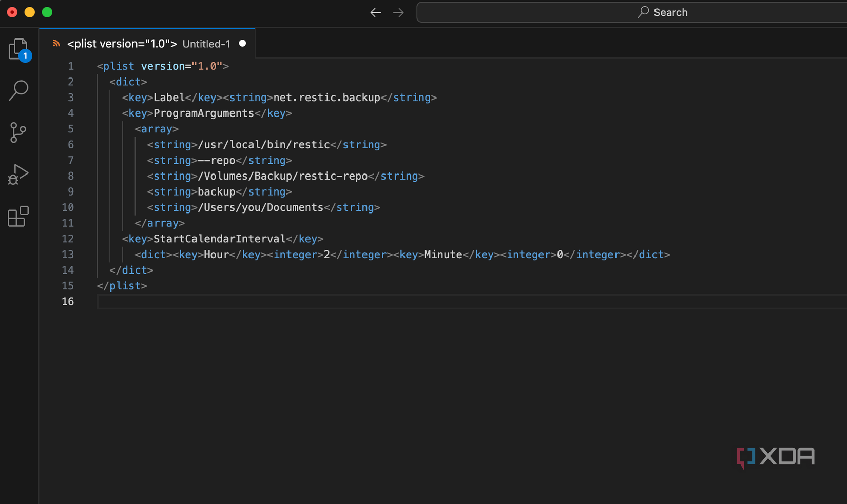Open the Extensions view

coord(18,217)
